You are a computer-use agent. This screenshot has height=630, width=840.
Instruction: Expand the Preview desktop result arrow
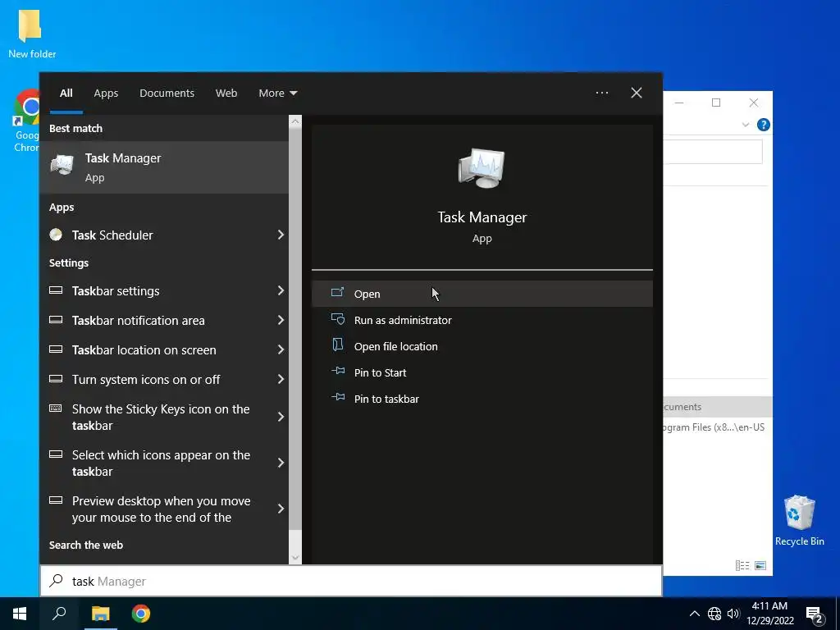click(281, 509)
